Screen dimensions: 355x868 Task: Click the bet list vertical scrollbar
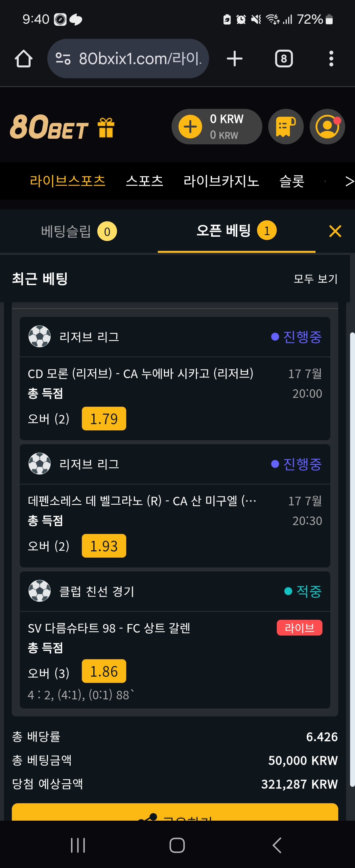352,559
